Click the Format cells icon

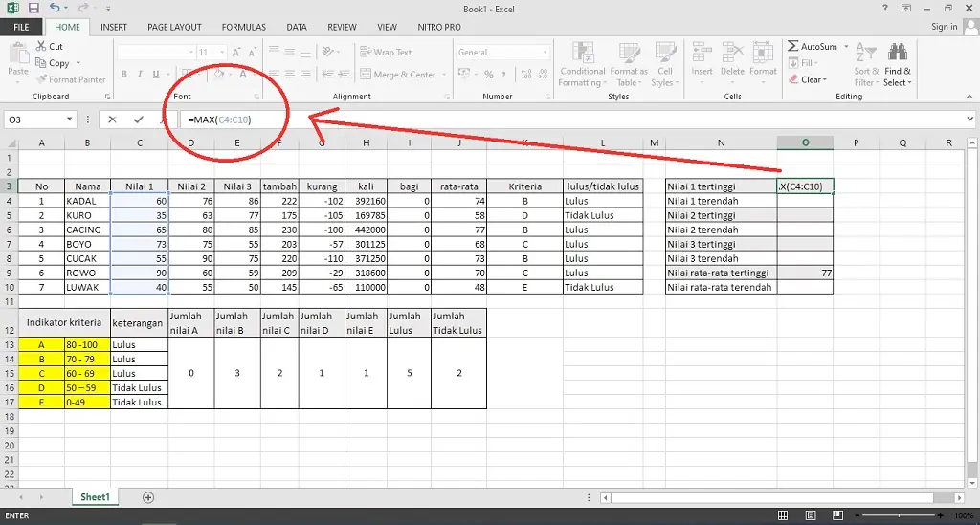pyautogui.click(x=763, y=52)
